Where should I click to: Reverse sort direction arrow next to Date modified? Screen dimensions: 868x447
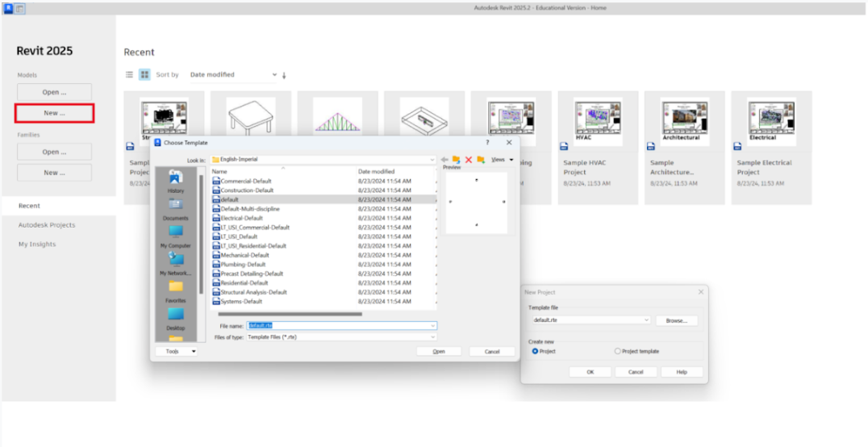click(x=284, y=75)
